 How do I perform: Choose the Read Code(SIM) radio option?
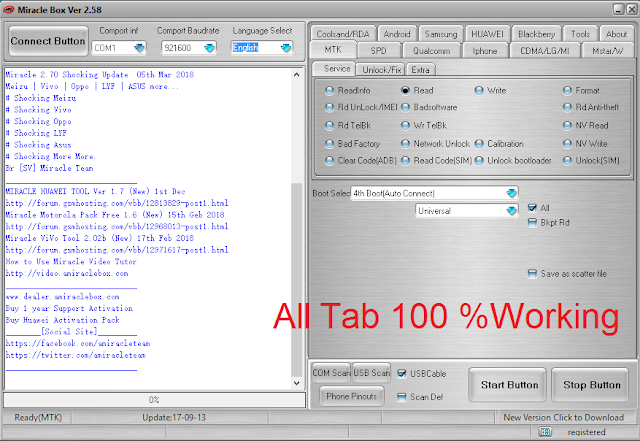(405, 161)
